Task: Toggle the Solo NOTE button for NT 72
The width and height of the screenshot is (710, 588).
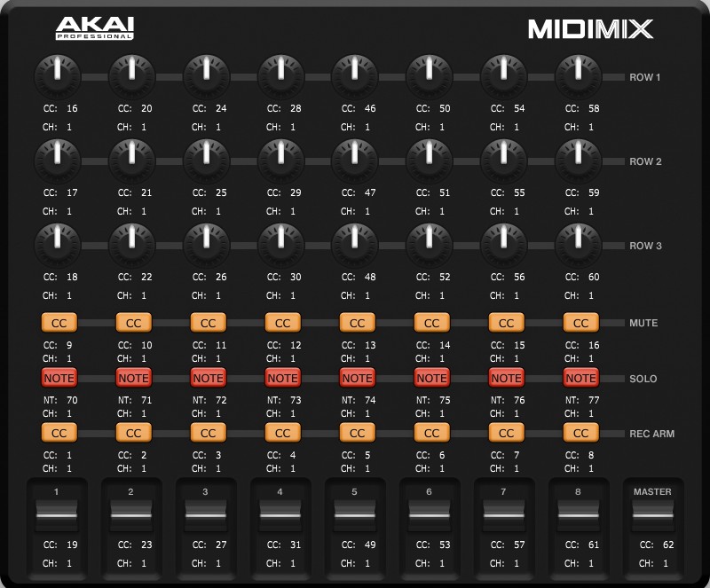Action: [x=209, y=378]
